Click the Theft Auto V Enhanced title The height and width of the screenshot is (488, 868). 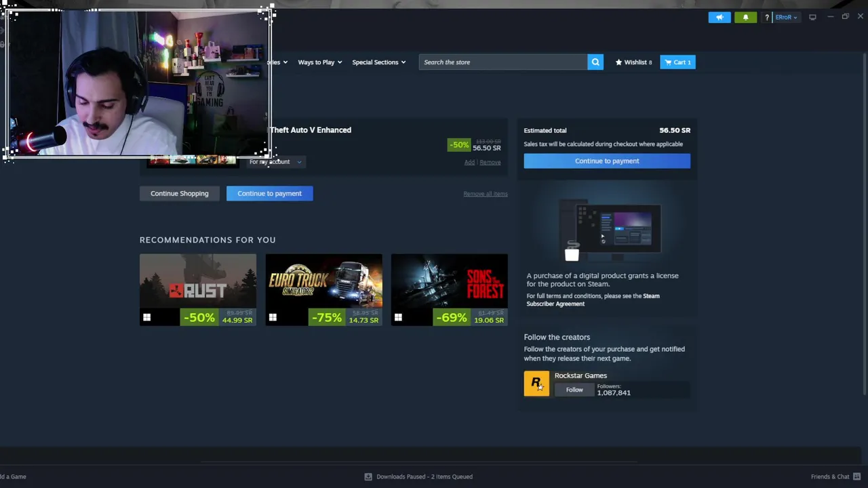coord(311,130)
